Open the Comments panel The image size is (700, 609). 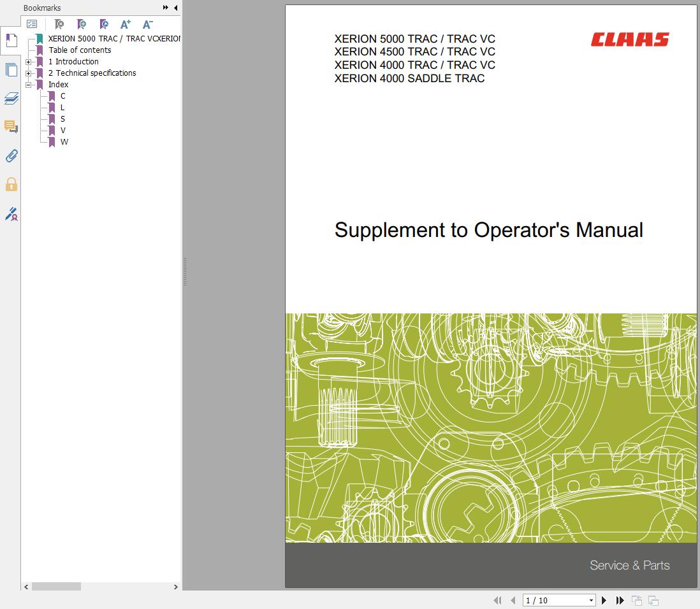pos(11,127)
